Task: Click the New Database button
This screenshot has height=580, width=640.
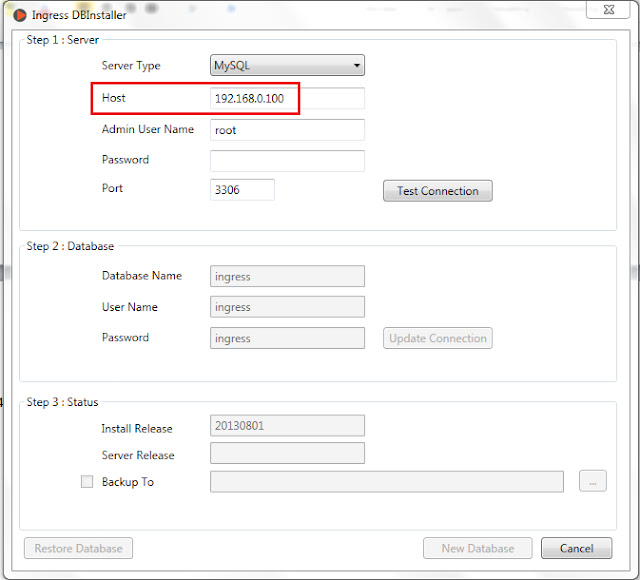Action: 478,548
